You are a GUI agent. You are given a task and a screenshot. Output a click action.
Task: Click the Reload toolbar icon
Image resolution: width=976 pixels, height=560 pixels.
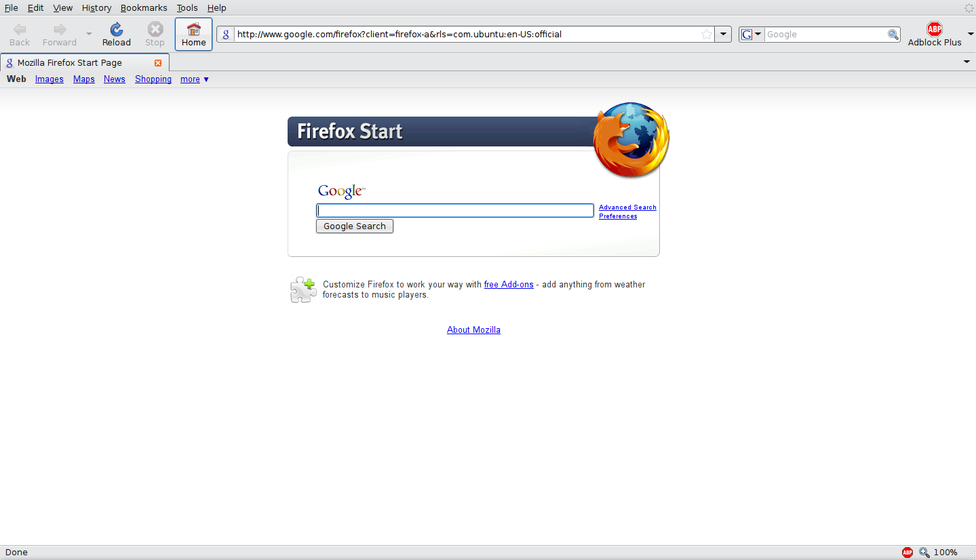(x=117, y=29)
